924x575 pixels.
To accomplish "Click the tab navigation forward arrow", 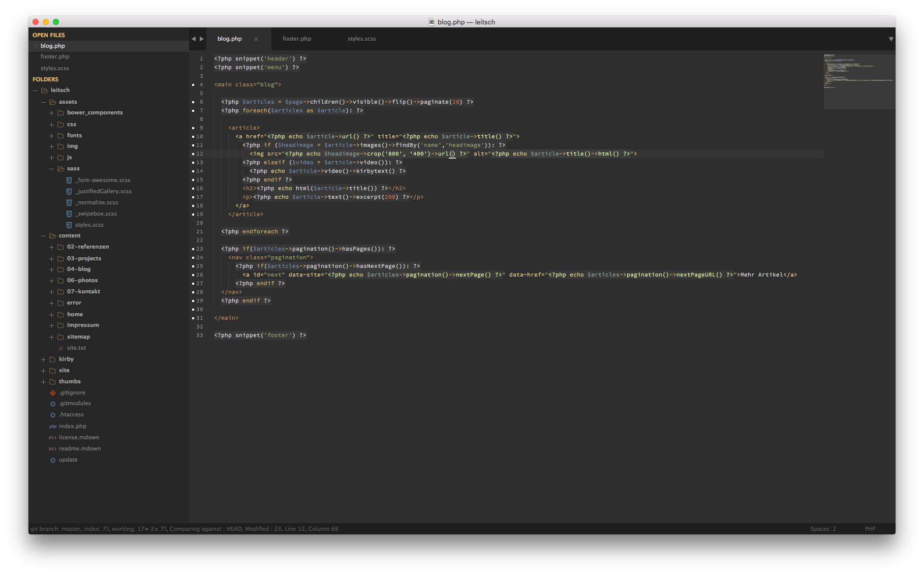I will 202,39.
